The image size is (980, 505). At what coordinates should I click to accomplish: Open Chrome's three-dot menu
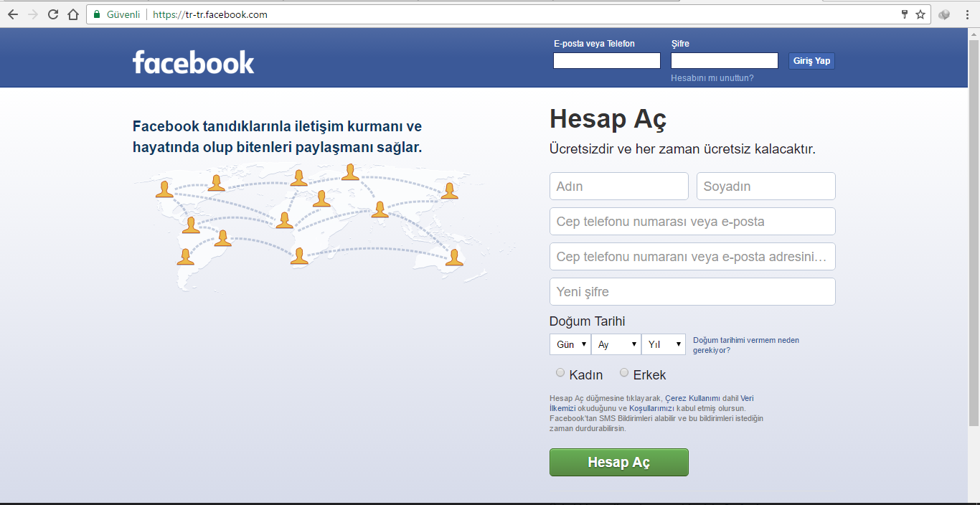pyautogui.click(x=966, y=14)
